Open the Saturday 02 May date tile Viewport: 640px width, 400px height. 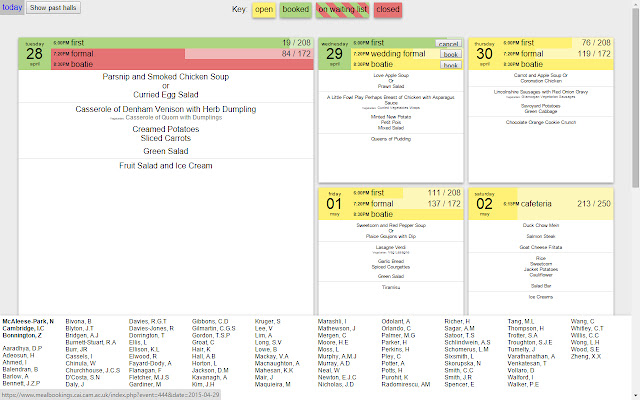click(484, 204)
